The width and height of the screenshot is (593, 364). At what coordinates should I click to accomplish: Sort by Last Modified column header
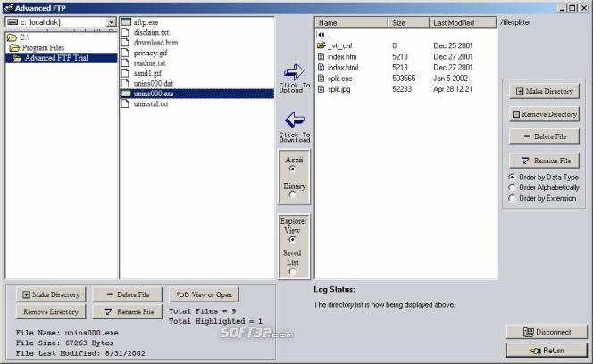click(463, 22)
